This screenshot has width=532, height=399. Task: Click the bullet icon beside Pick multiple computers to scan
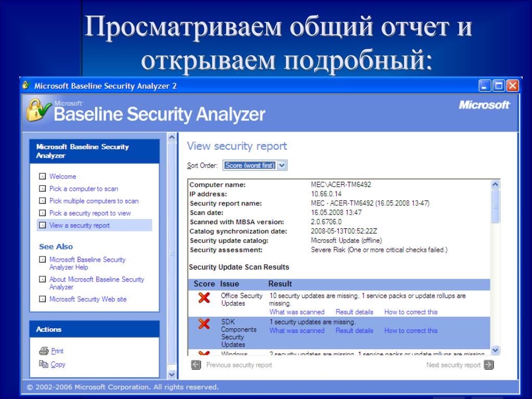pyautogui.click(x=43, y=200)
